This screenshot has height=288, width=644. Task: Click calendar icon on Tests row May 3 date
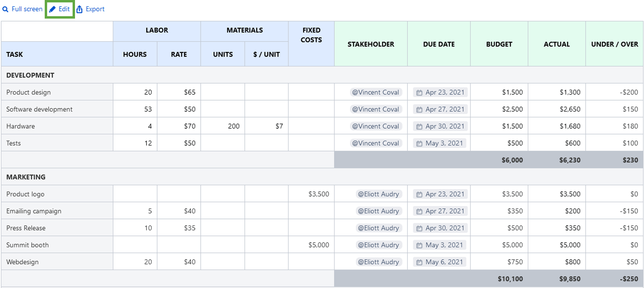click(420, 143)
